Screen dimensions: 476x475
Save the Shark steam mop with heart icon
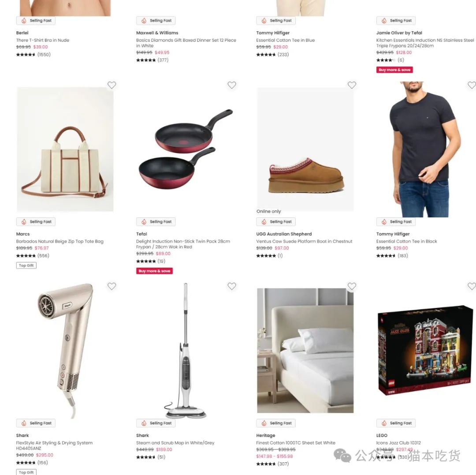pos(232,286)
